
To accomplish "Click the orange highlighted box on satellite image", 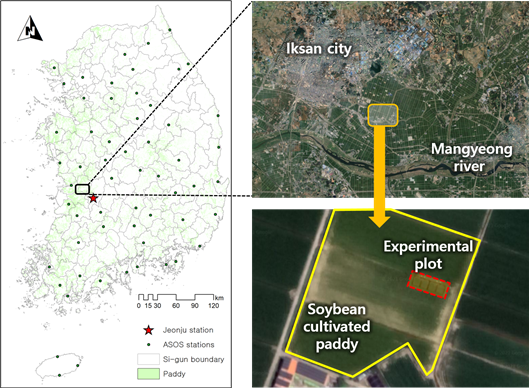I will (383, 115).
